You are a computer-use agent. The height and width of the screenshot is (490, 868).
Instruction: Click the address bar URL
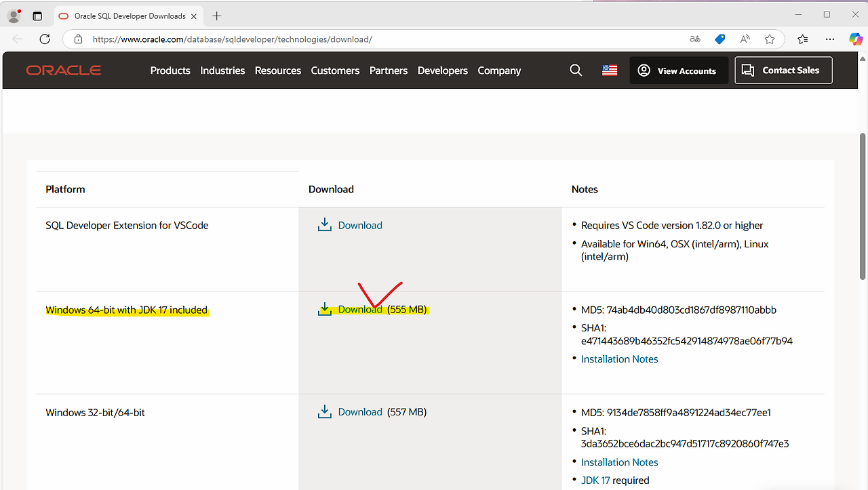pos(233,39)
